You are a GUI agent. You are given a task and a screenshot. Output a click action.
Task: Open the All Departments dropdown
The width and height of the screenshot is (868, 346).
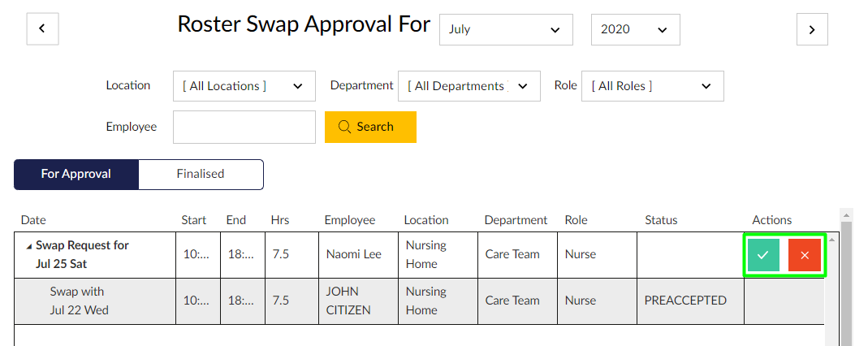(x=469, y=86)
